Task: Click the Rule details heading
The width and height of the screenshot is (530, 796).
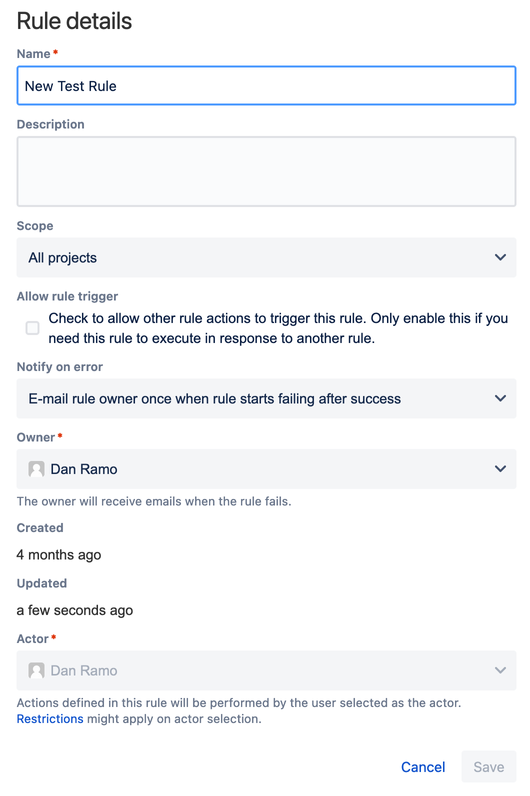Action: 74,21
